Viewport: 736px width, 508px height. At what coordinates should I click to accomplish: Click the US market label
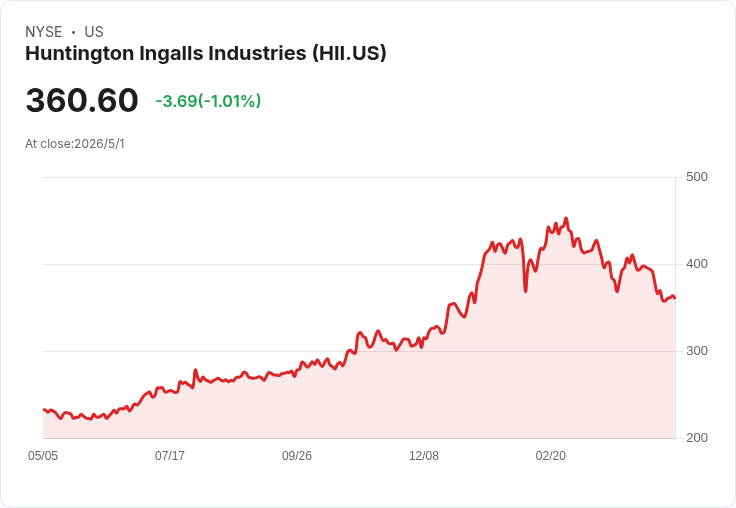[x=94, y=32]
